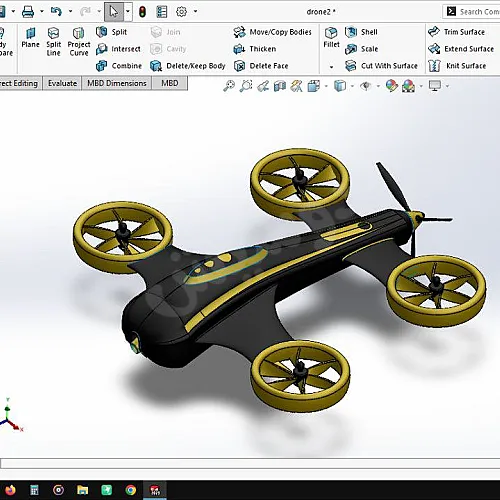Open the View Settings monitor icon
Screen dimensions: 500x500
click(435, 86)
